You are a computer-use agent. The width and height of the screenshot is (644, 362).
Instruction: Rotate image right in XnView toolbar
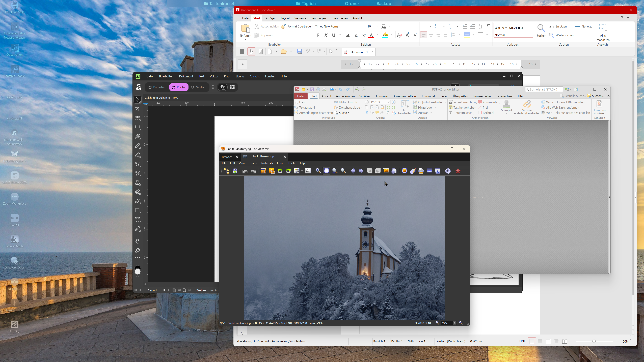point(288,171)
